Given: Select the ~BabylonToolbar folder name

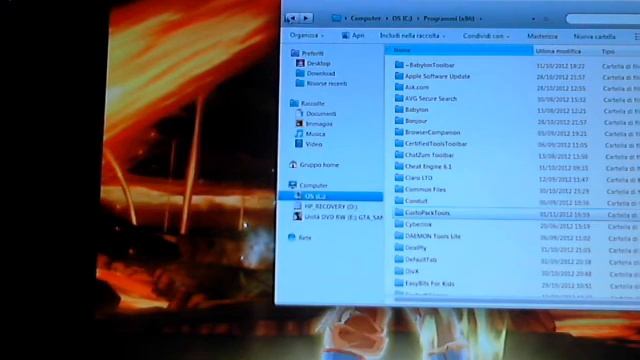Looking at the screenshot, I should click(x=430, y=65).
